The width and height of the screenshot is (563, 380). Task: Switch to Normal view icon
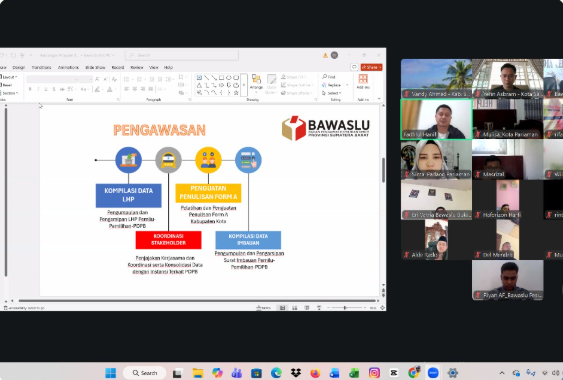point(283,308)
